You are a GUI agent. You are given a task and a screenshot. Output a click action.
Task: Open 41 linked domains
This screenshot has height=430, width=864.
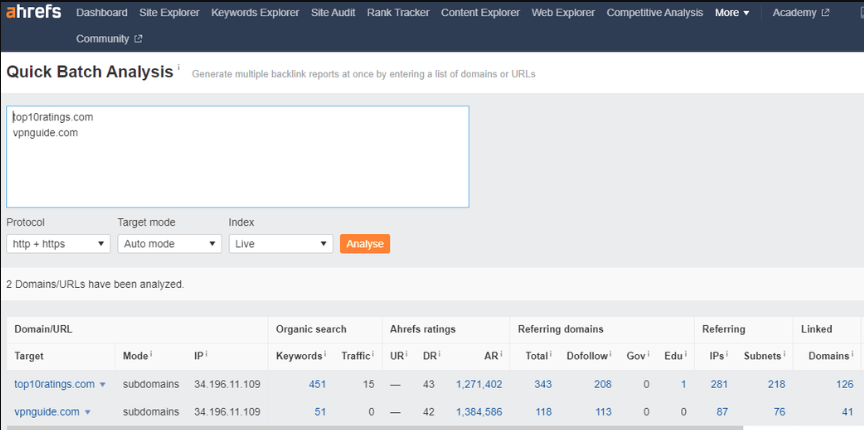point(847,412)
